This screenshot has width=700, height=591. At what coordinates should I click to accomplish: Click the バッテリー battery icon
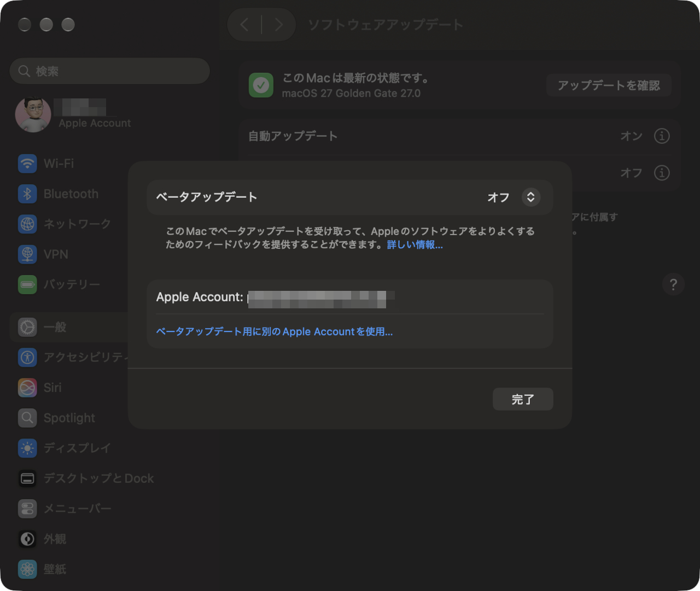pos(27,284)
